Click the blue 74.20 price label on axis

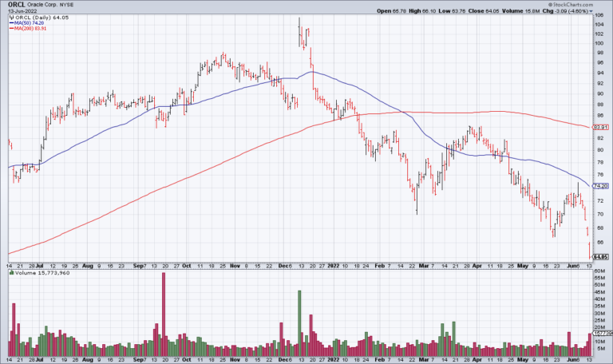[599, 186]
